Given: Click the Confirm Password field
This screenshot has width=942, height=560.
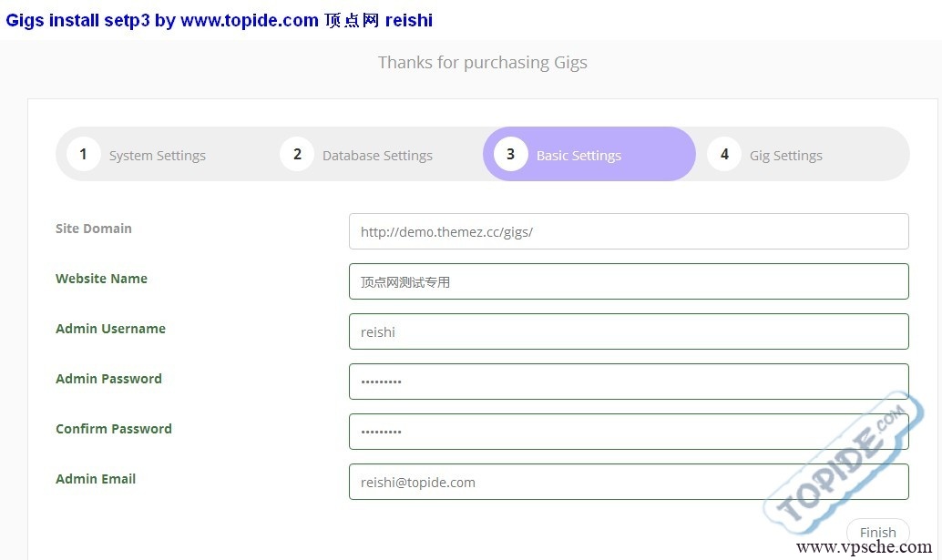Looking at the screenshot, I should [x=628, y=432].
